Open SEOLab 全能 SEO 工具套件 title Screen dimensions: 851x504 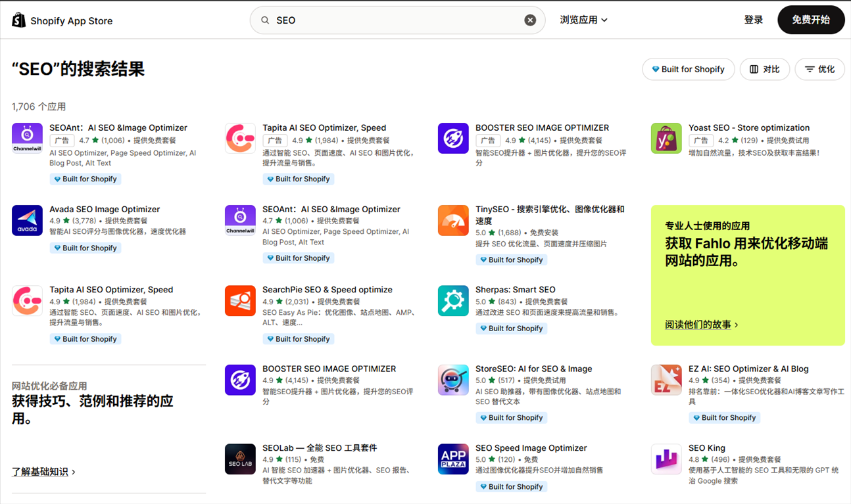(x=320, y=448)
